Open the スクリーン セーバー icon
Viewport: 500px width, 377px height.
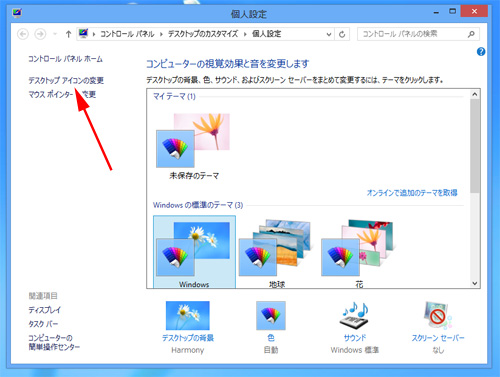(x=438, y=316)
